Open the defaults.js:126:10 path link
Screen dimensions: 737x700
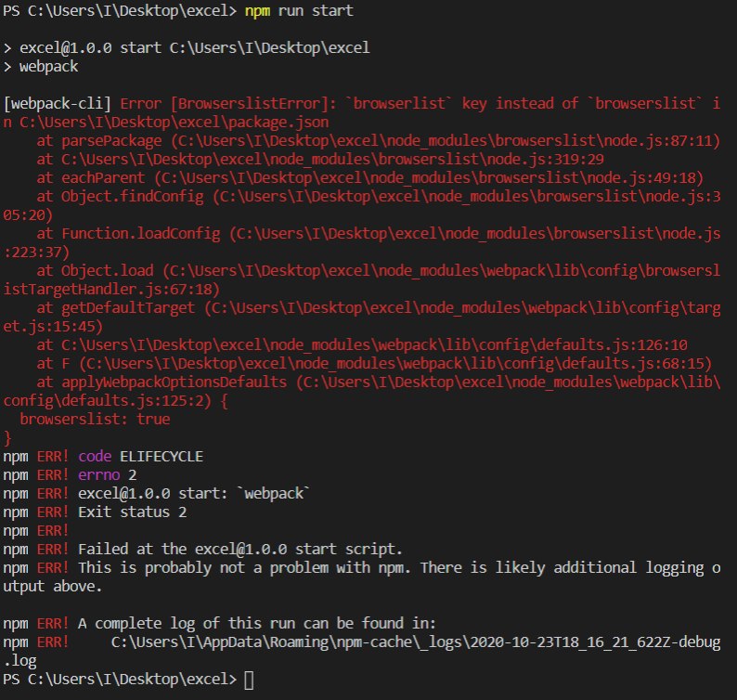374,345
